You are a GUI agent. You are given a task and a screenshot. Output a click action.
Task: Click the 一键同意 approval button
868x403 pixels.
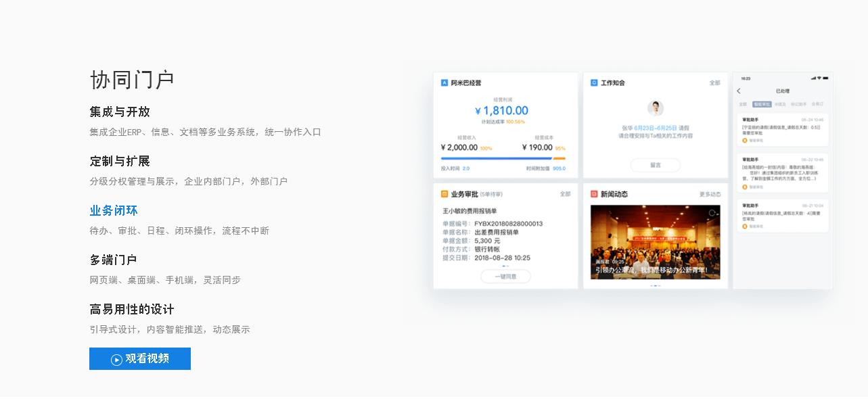click(x=505, y=277)
